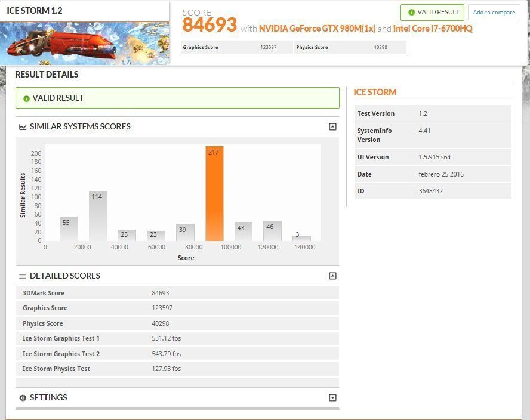Select the gray bar labeled 55
Screen dimensions: 530x420
coord(69,228)
